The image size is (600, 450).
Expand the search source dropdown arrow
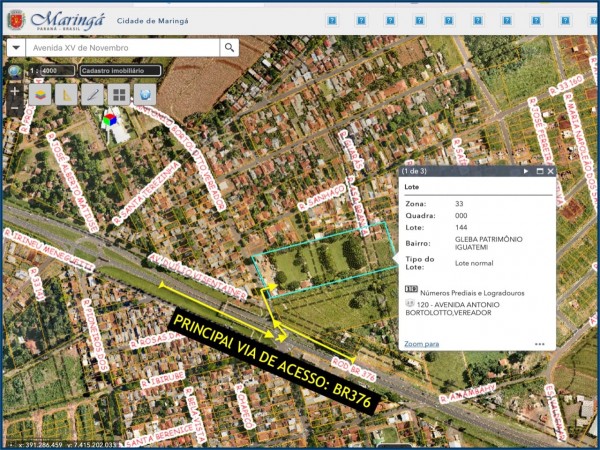(16, 47)
